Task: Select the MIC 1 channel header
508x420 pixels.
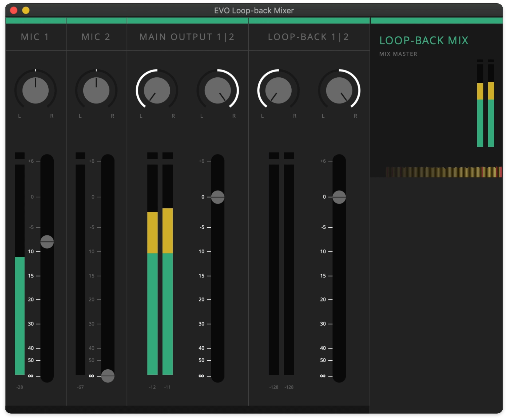Action: pyautogui.click(x=35, y=37)
